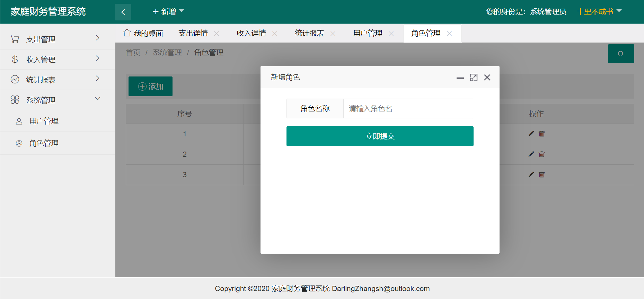Viewport: 644px width, 299px height.
Task: Click the edit pencil icon in row 1
Action: click(531, 134)
